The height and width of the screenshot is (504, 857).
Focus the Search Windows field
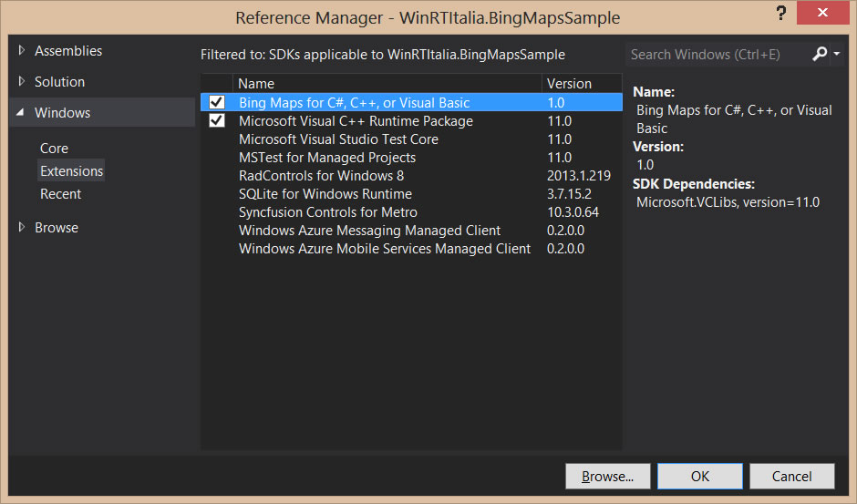[x=718, y=54]
